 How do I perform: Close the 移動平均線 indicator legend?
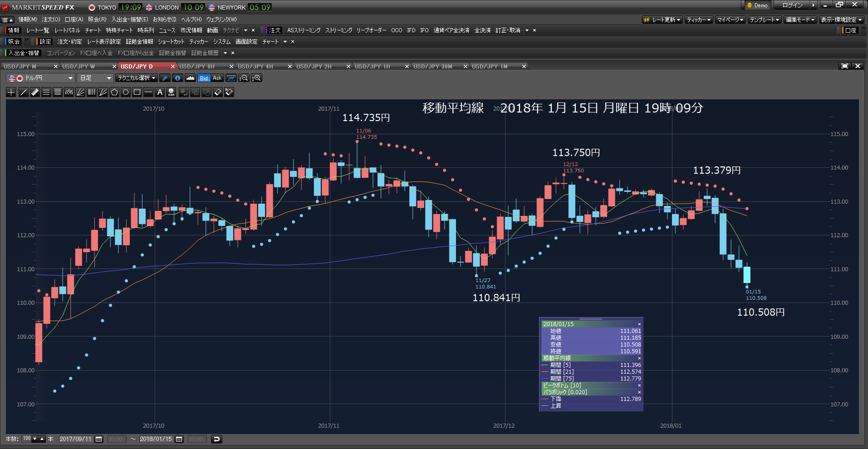[x=639, y=358]
